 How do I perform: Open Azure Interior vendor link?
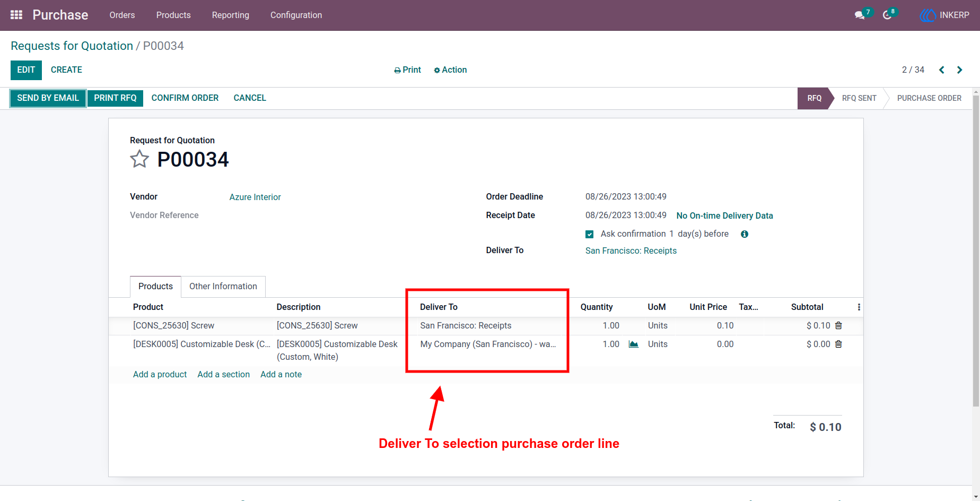(x=255, y=197)
